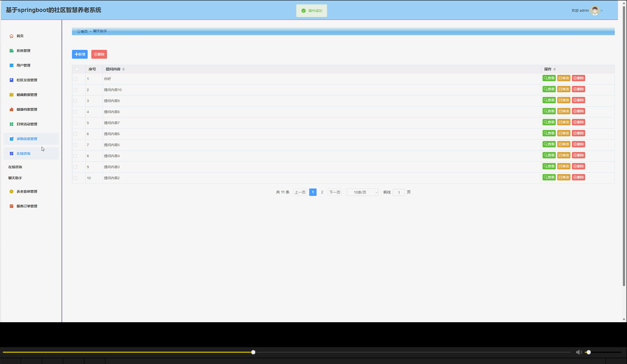This screenshot has width=627, height=364.
Task: View the 你好 row with 查看
Action: tap(549, 78)
